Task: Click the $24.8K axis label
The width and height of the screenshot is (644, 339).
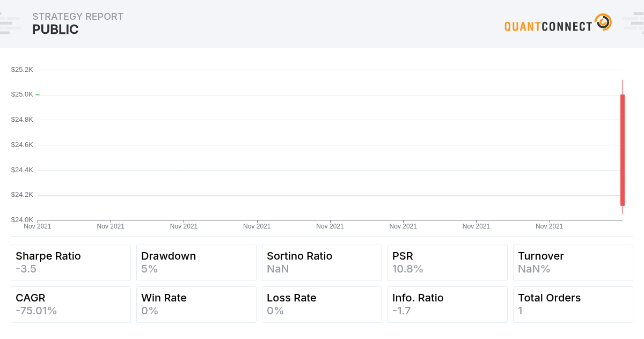Action: (x=22, y=120)
